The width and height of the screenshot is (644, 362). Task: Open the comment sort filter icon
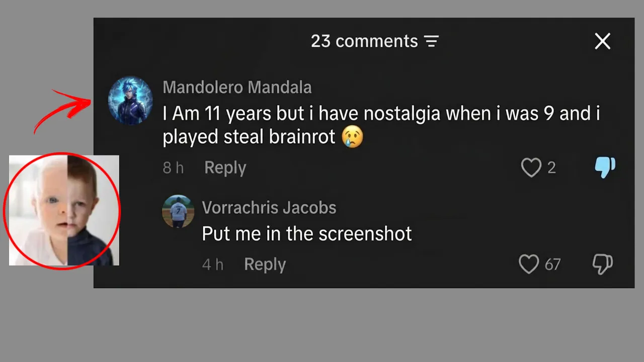point(431,41)
